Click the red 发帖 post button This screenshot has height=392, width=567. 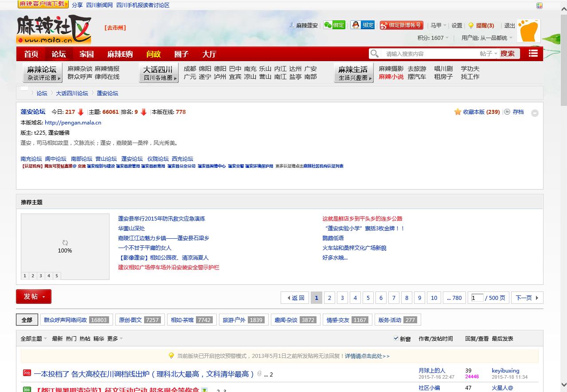coord(34,297)
